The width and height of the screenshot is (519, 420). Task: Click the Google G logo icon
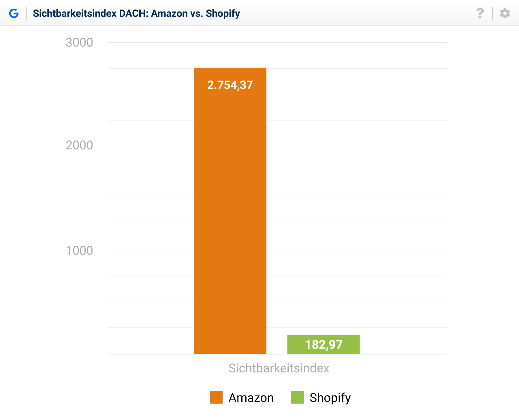pyautogui.click(x=14, y=13)
